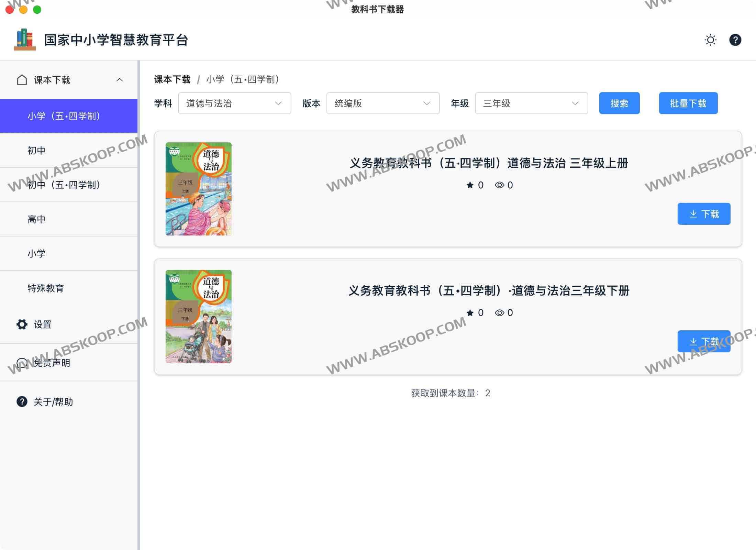The height and width of the screenshot is (550, 756).
Task: Click the home icon next to 课本下载
Action: [22, 80]
